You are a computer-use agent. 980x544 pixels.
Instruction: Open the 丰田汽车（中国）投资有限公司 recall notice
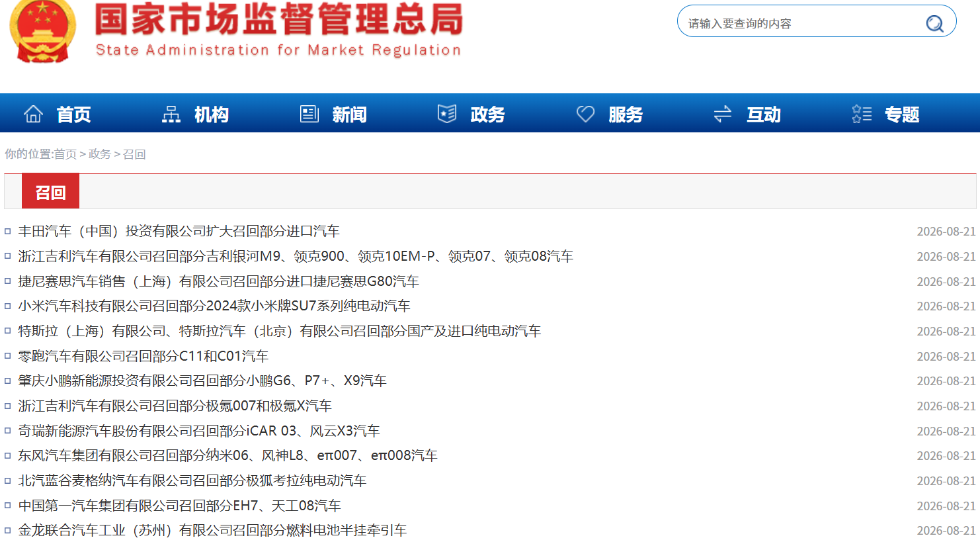point(179,231)
